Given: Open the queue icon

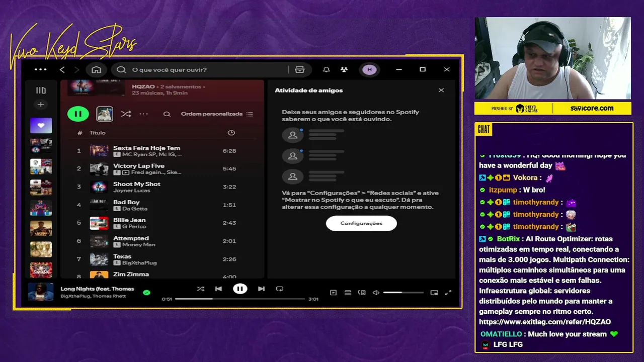Looking at the screenshot, I should [348, 293].
